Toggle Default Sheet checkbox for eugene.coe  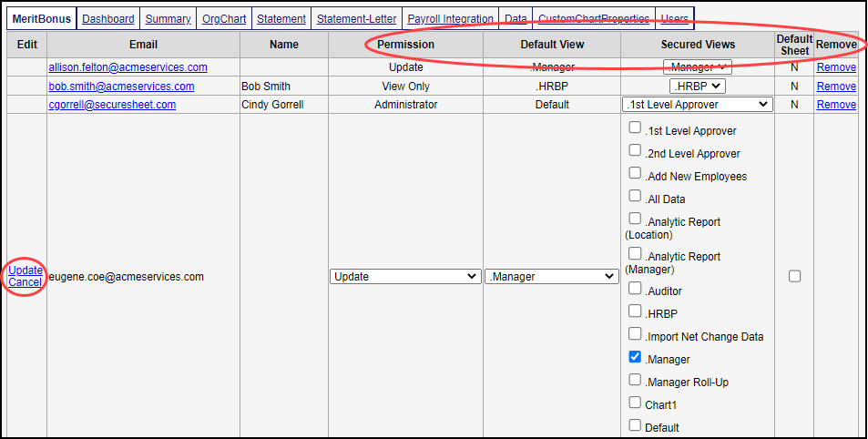click(794, 276)
